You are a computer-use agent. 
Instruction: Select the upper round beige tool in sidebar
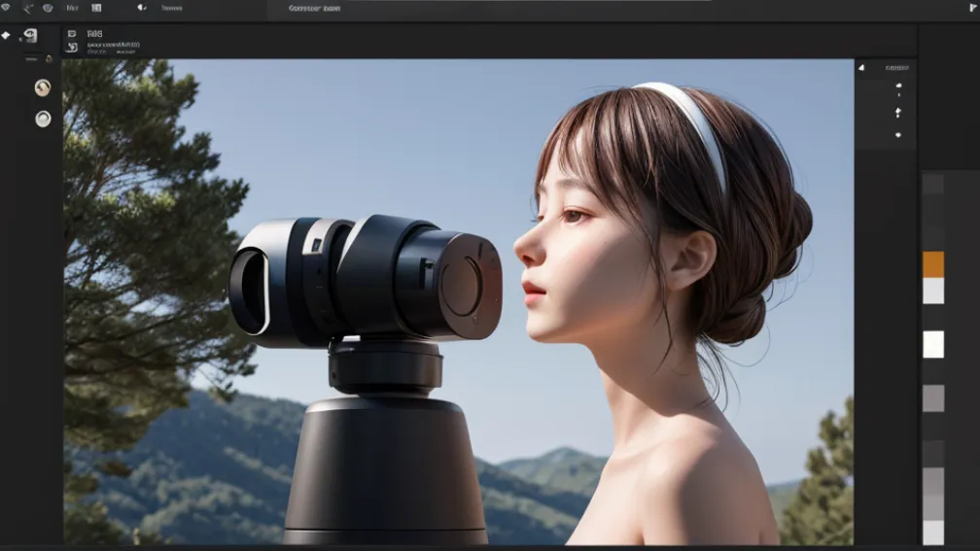click(x=43, y=87)
